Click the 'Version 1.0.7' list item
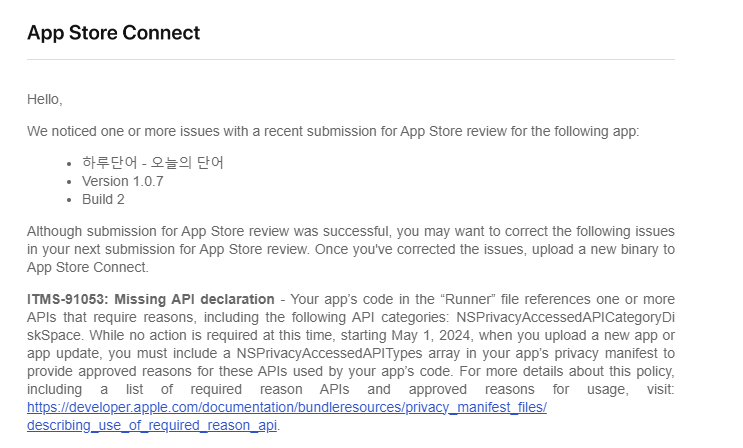 123,181
